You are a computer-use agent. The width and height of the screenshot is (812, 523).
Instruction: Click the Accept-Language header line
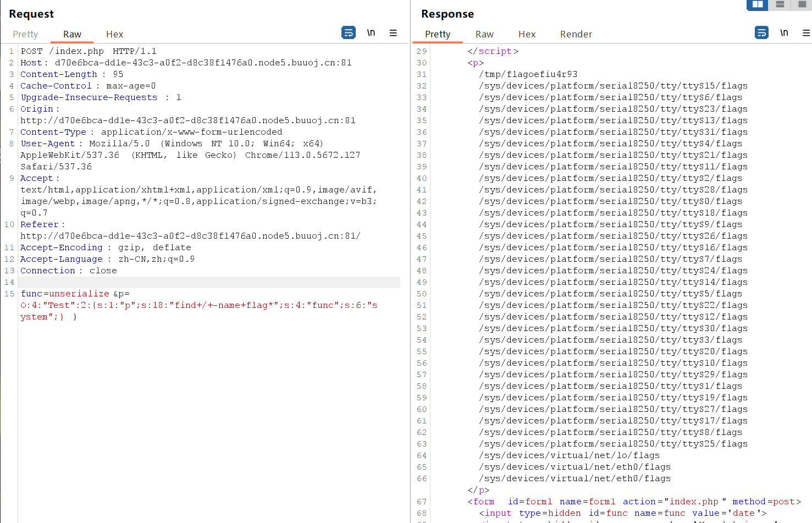point(107,259)
